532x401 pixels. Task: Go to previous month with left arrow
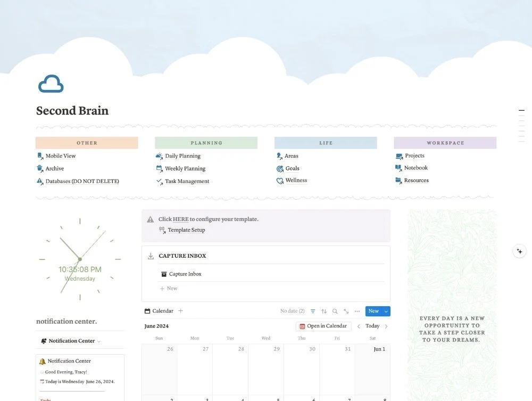point(359,326)
